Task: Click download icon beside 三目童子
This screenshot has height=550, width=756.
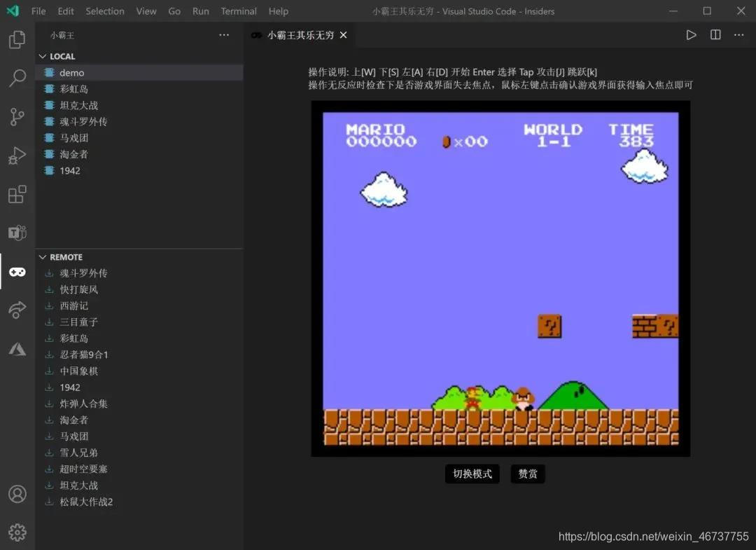Action: 49,322
